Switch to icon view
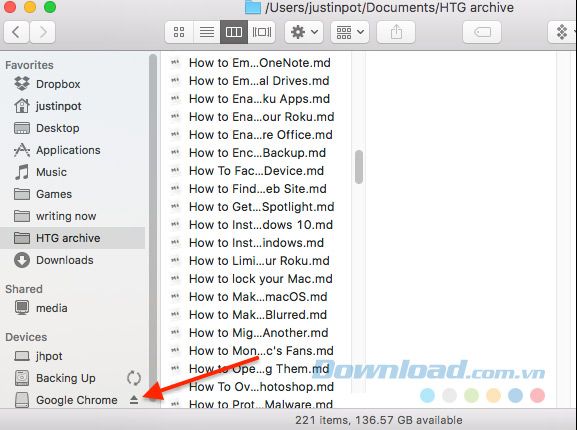Image resolution: width=577 pixels, height=430 pixels. [x=179, y=32]
